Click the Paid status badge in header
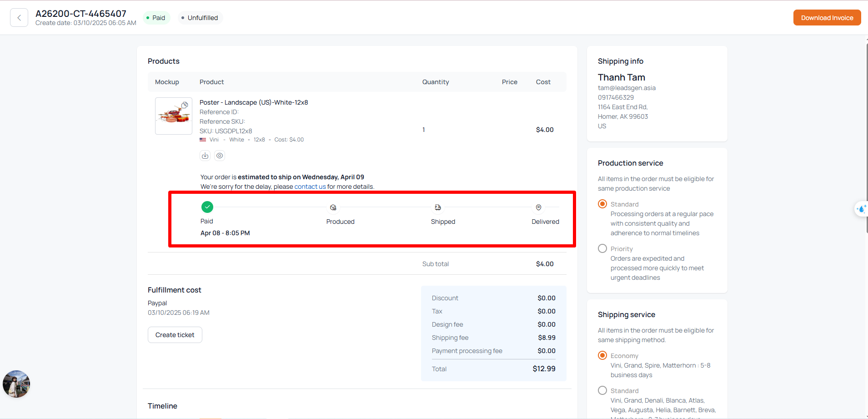The height and width of the screenshot is (419, 868). 156,18
